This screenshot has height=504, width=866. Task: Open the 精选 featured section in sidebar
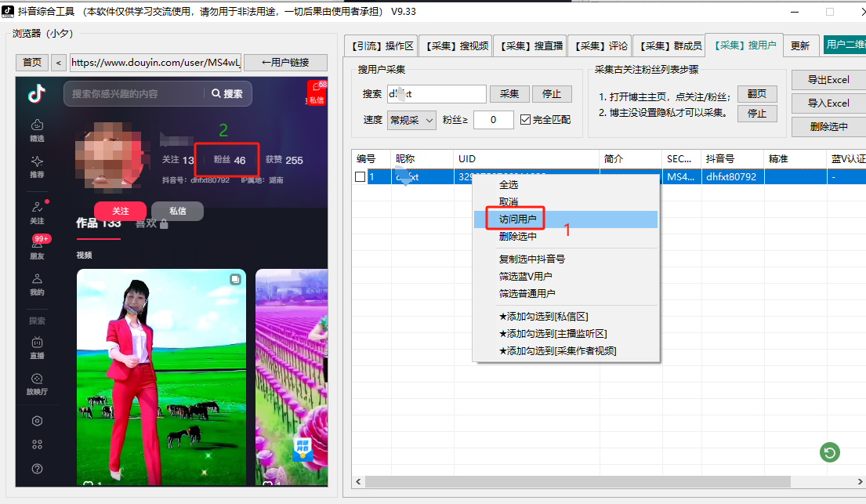tap(37, 129)
